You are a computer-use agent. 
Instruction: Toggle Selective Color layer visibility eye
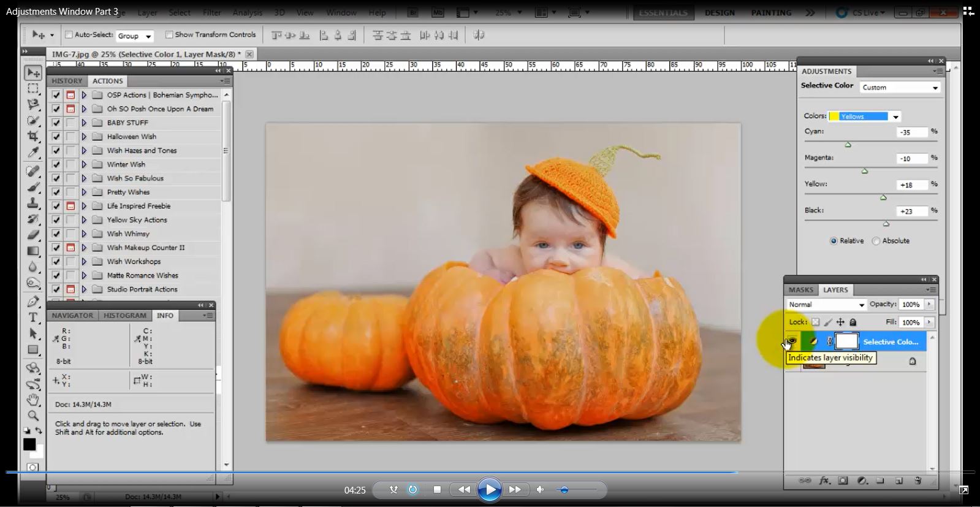coord(792,341)
